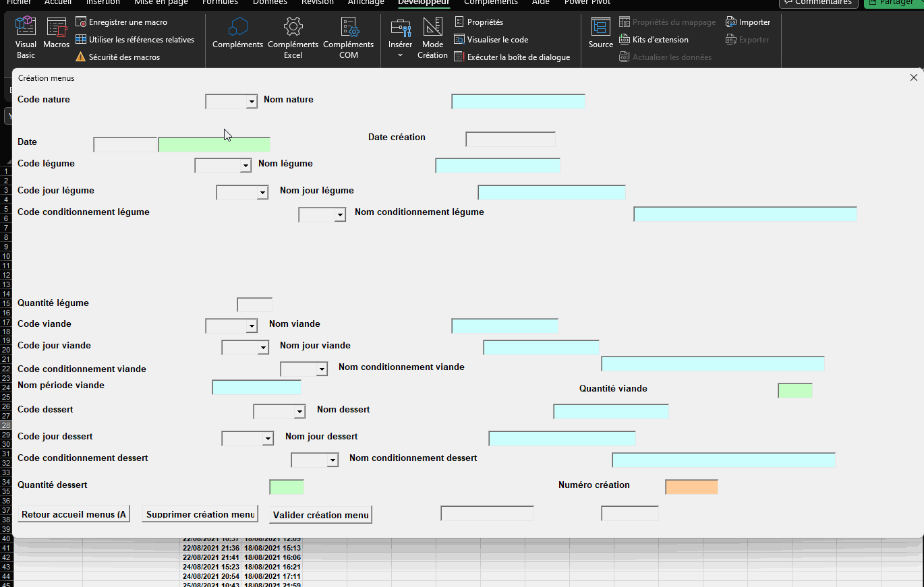This screenshot has width=924, height=587.
Task: Click Supprimer création menu button
Action: pyautogui.click(x=200, y=514)
